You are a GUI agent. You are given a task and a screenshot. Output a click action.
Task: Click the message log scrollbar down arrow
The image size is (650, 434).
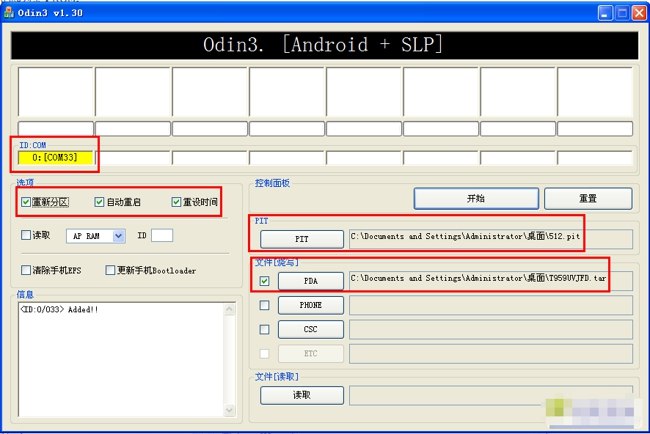[229, 410]
